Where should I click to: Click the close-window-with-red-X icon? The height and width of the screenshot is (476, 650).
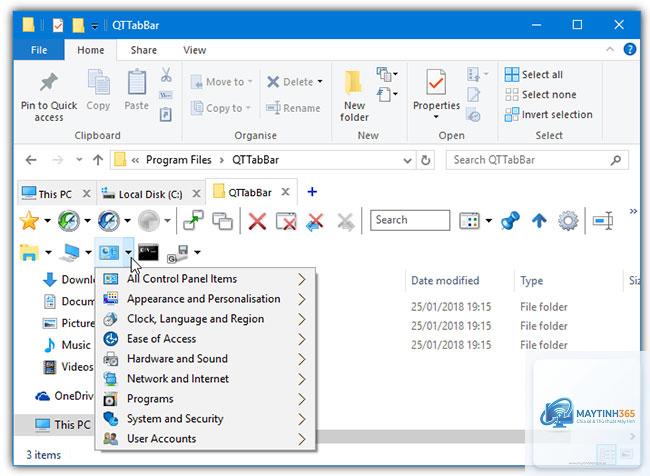pos(286,221)
